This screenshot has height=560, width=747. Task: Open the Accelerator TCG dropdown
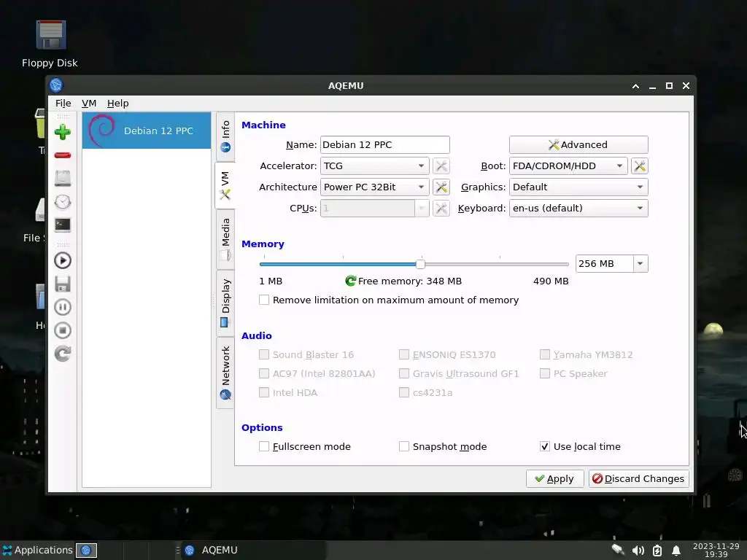pyautogui.click(x=374, y=166)
